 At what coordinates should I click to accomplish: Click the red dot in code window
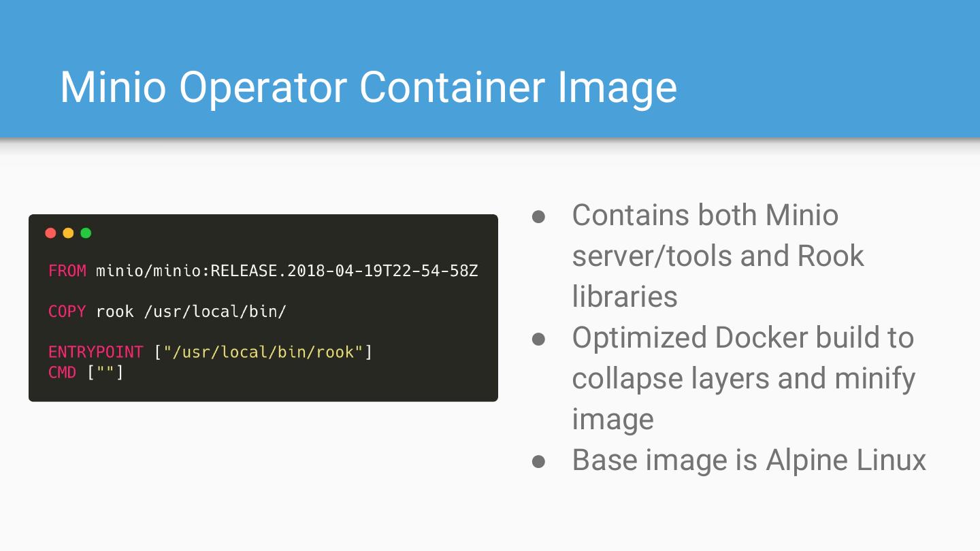click(x=50, y=233)
